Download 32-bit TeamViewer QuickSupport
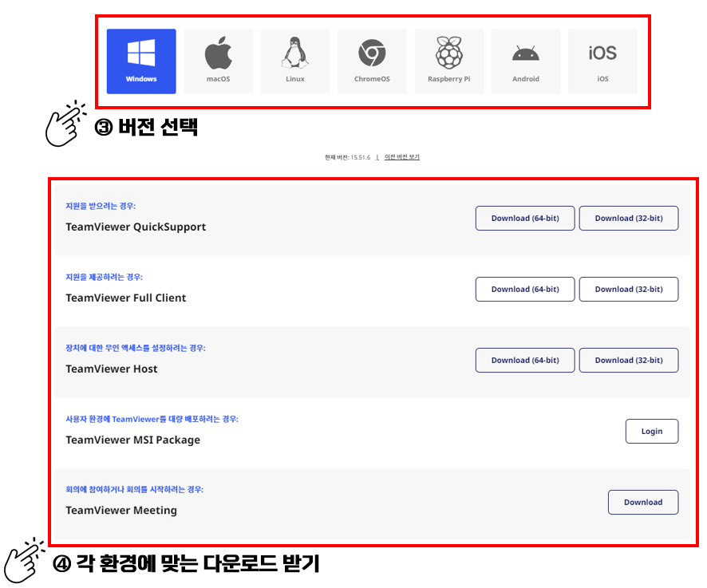The width and height of the screenshot is (707, 588). pos(630,218)
